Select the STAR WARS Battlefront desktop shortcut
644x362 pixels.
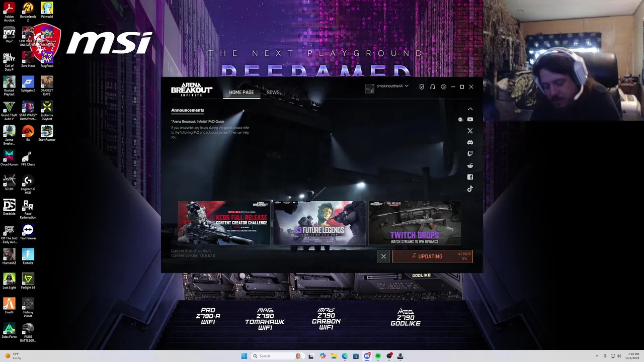pos(28,111)
